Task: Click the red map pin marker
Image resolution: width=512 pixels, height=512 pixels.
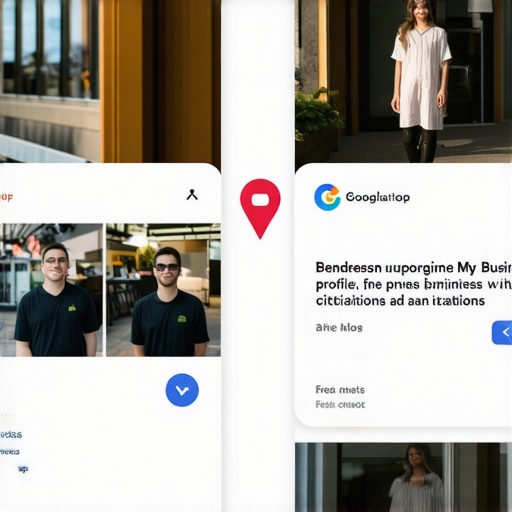Action: click(x=260, y=209)
